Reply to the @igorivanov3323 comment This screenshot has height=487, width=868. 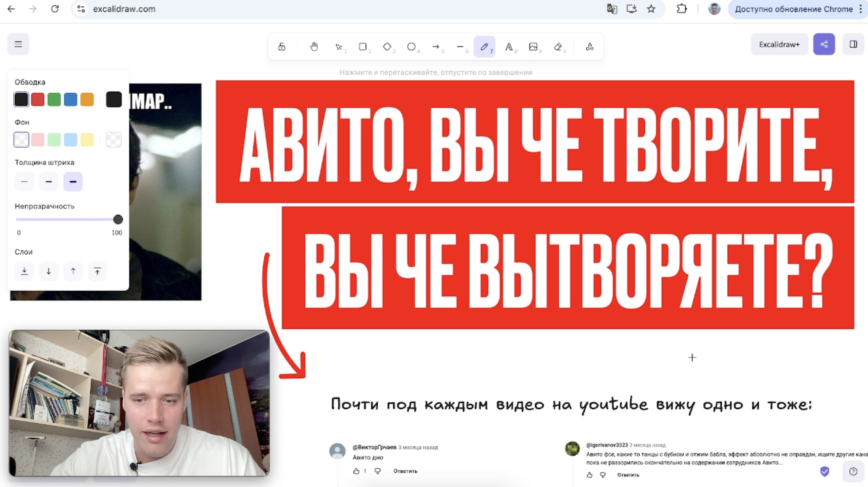click(628, 475)
